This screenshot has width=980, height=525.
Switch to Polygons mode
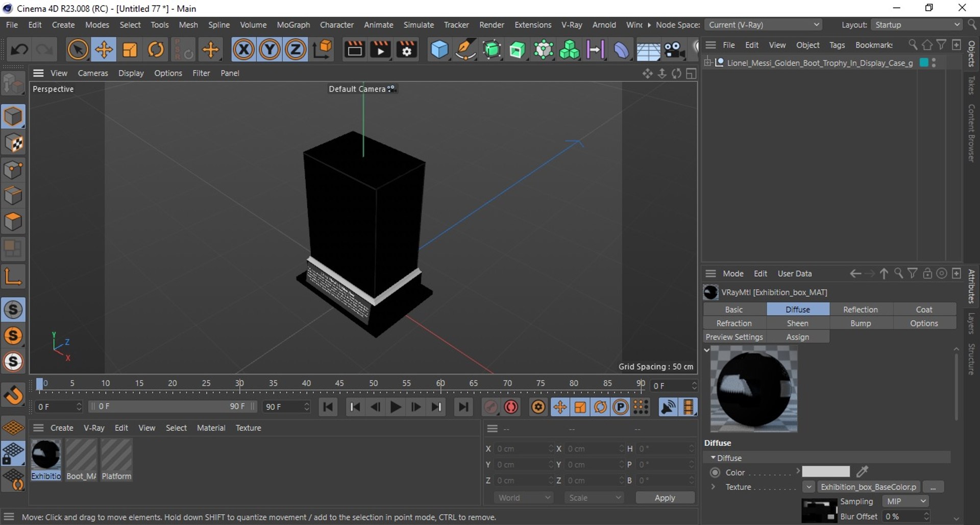pyautogui.click(x=13, y=222)
